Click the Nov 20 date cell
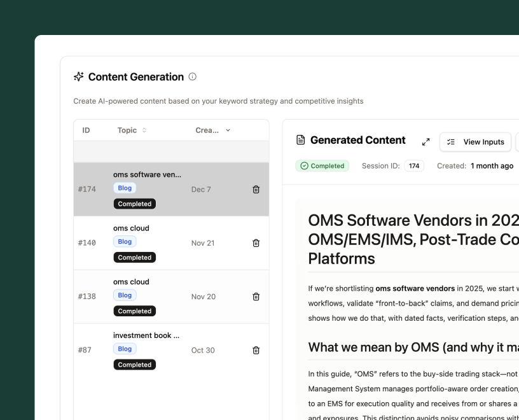This screenshot has width=519, height=420. coord(204,297)
